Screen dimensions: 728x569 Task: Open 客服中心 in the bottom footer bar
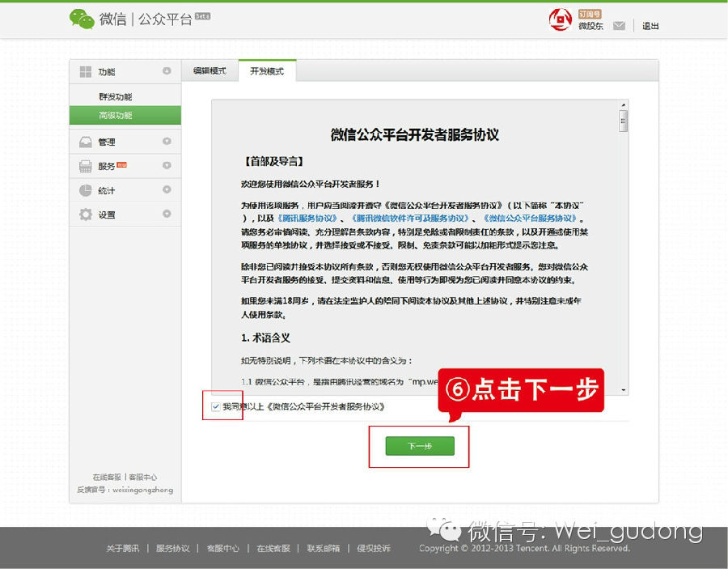[223, 549]
